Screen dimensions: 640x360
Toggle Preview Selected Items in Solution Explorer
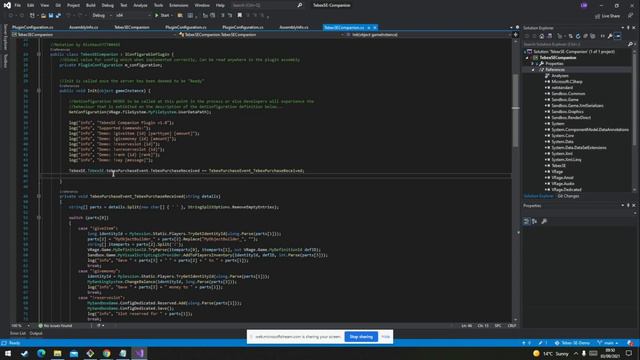pos(618,36)
